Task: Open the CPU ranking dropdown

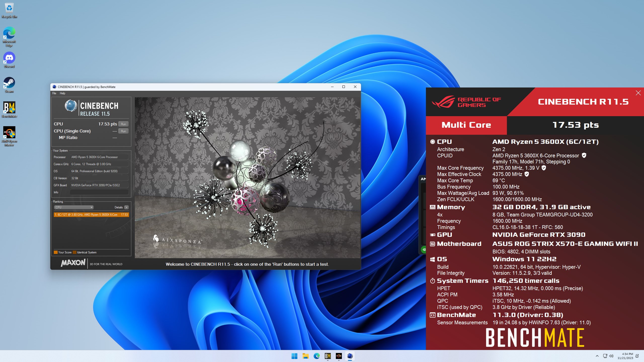Action: [74, 207]
